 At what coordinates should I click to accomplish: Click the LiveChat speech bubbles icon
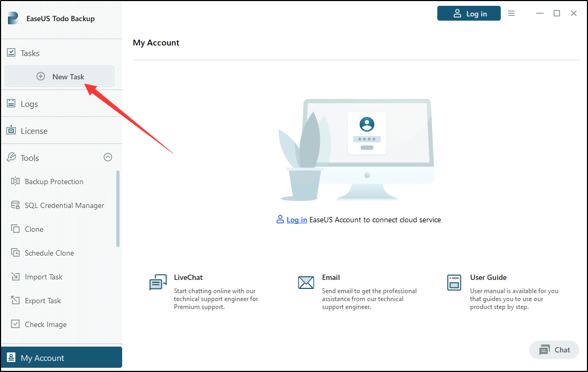[158, 282]
